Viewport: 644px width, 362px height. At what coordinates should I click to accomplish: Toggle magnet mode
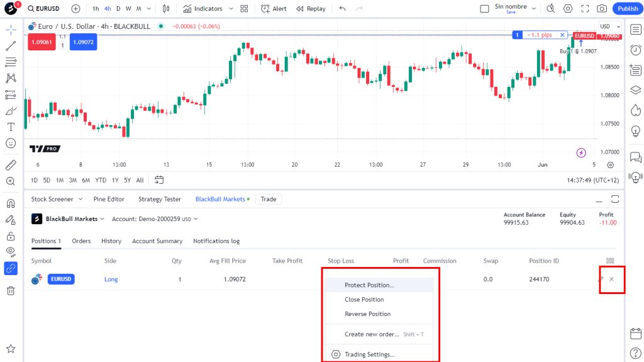[11, 203]
